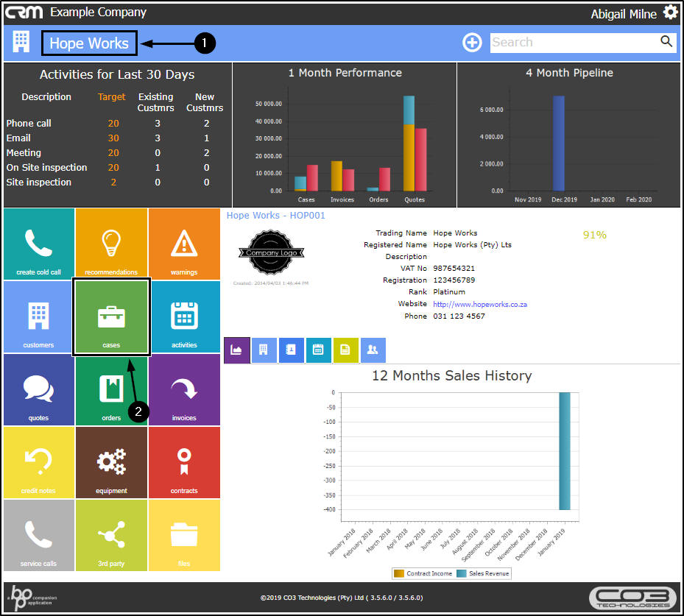Click the Rank value Platinum
Viewport: 684px width, 616px height.
[449, 291]
